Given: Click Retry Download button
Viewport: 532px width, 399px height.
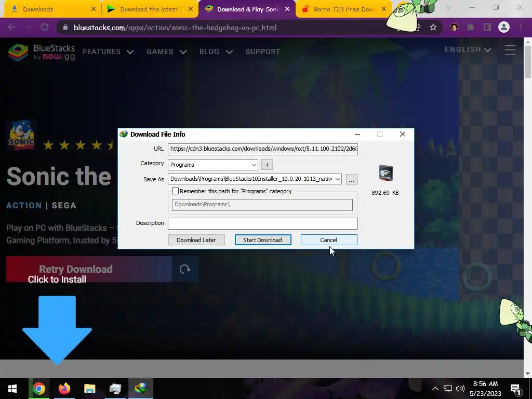Looking at the screenshot, I should tap(89, 269).
